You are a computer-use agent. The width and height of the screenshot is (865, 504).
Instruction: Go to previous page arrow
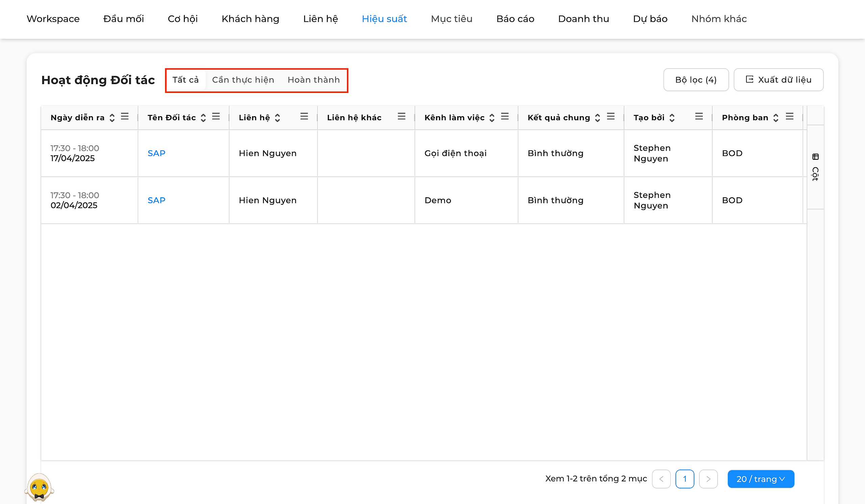point(661,479)
